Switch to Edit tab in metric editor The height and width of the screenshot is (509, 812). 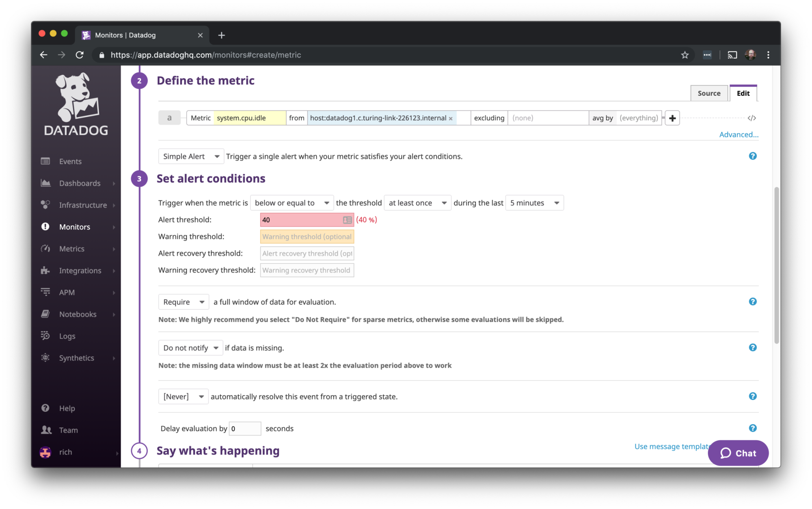click(742, 93)
